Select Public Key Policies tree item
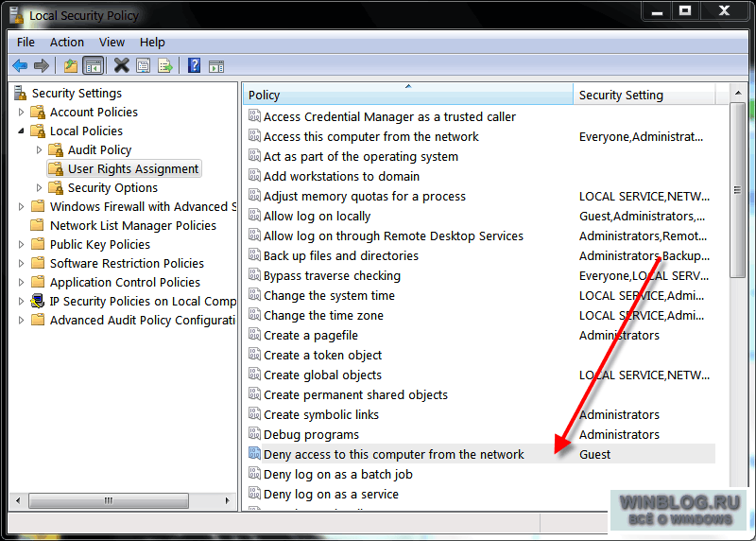Image resolution: width=756 pixels, height=541 pixels. (100, 244)
